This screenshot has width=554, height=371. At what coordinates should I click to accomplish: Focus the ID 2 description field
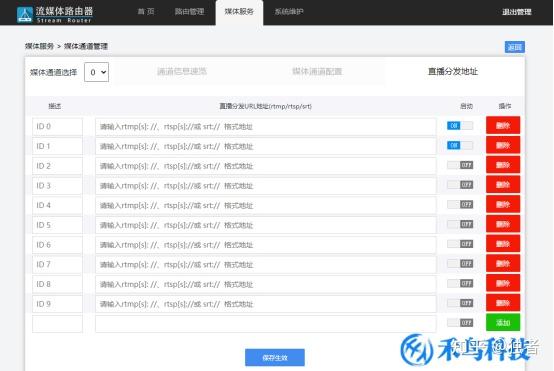(57, 166)
